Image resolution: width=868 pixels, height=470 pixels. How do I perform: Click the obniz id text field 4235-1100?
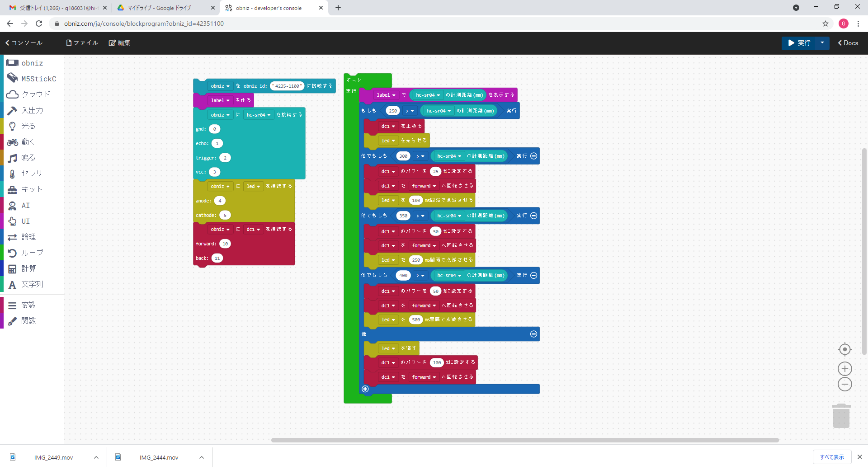pyautogui.click(x=287, y=86)
